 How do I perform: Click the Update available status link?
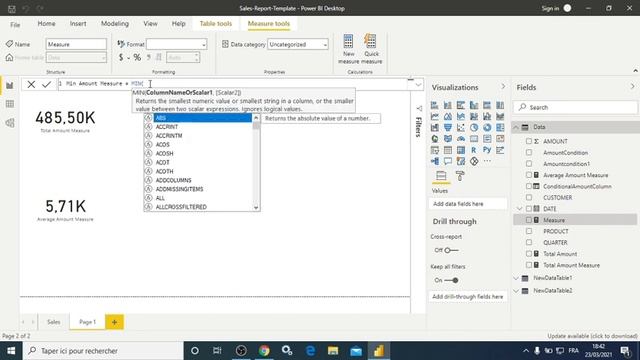[x=592, y=336]
